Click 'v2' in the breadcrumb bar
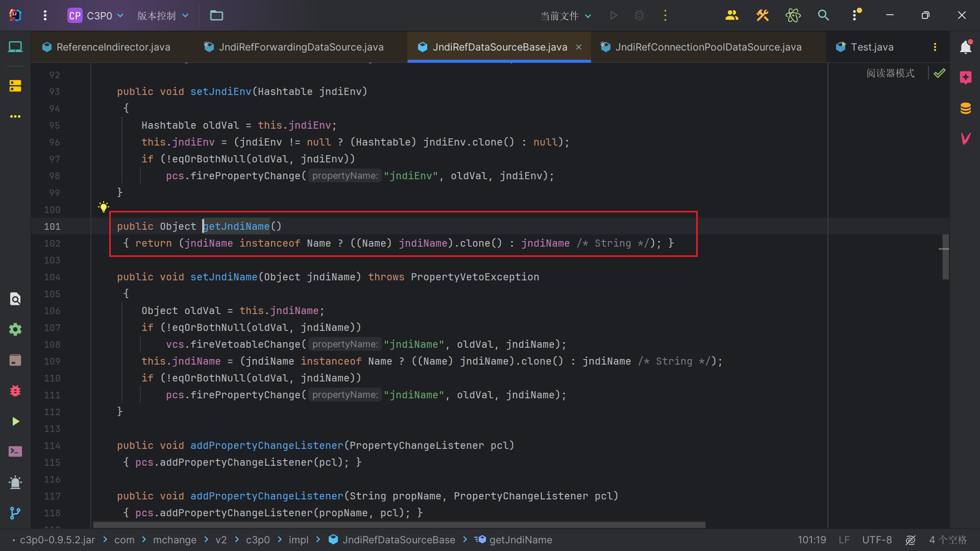Image resolution: width=980 pixels, height=551 pixels. click(x=221, y=540)
